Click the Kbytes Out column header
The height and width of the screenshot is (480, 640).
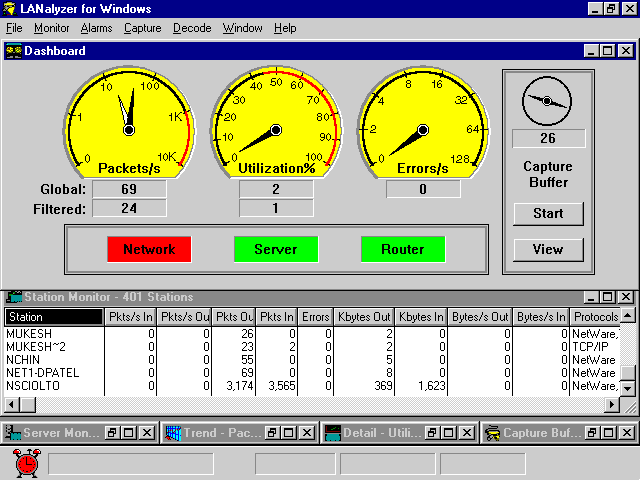[x=364, y=317]
